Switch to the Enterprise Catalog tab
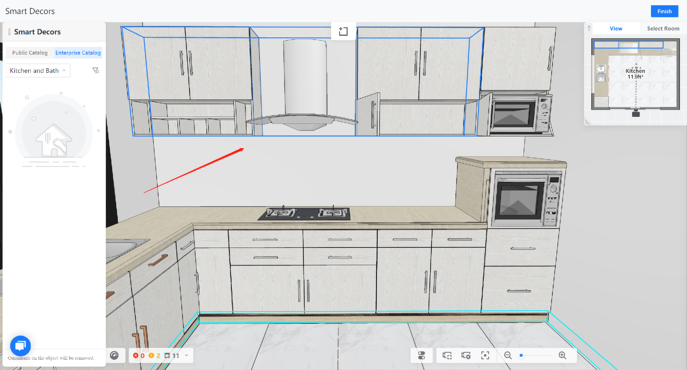 (78, 53)
